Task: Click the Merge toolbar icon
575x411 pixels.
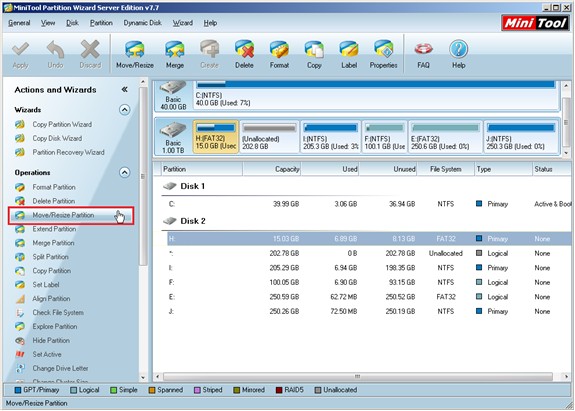Action: point(175,54)
